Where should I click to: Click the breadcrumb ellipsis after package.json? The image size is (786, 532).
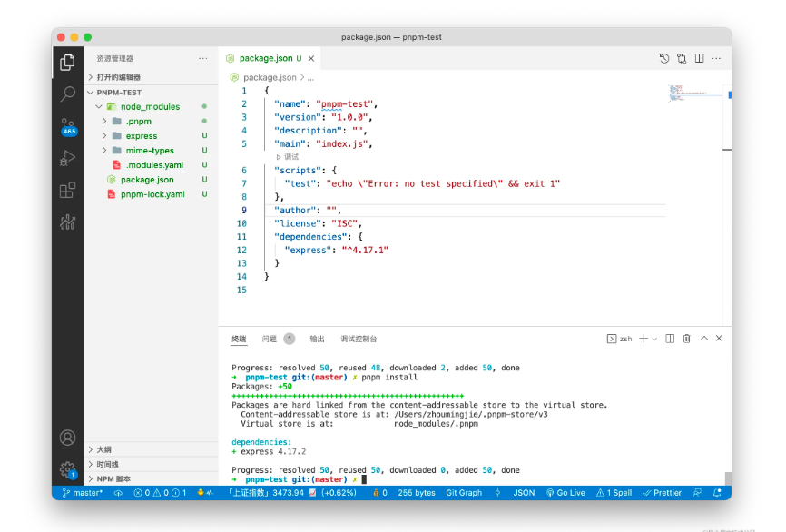click(310, 78)
